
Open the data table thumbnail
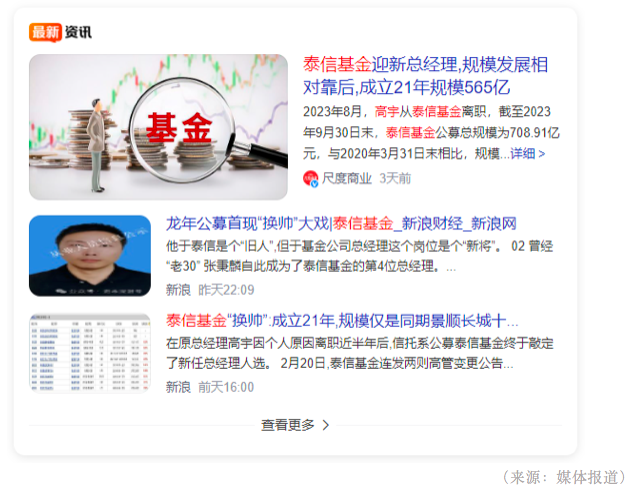click(x=90, y=353)
